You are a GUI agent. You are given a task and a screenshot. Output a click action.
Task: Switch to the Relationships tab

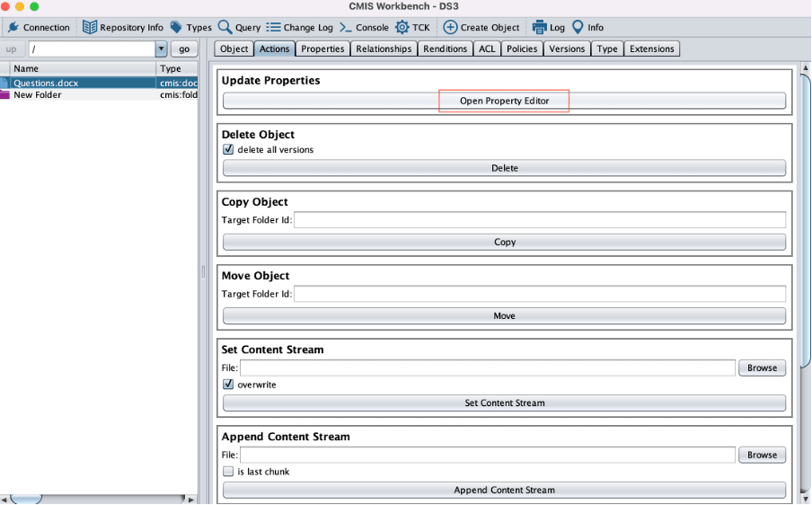[384, 49]
